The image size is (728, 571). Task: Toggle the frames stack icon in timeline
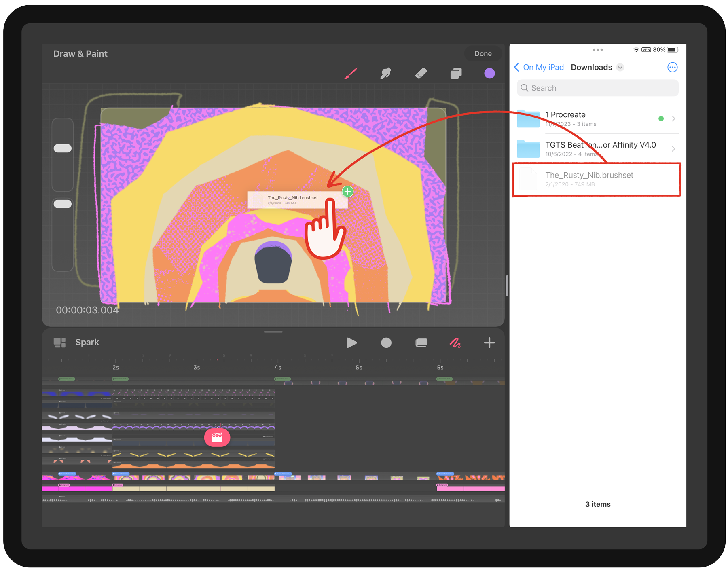tap(421, 343)
